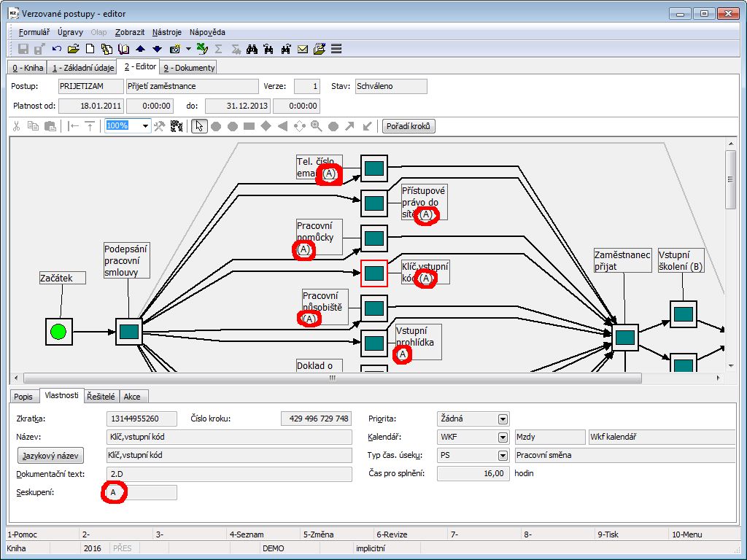The image size is (747, 560).
Task: Click the undo arrow icon in toolbar
Action: (57, 49)
